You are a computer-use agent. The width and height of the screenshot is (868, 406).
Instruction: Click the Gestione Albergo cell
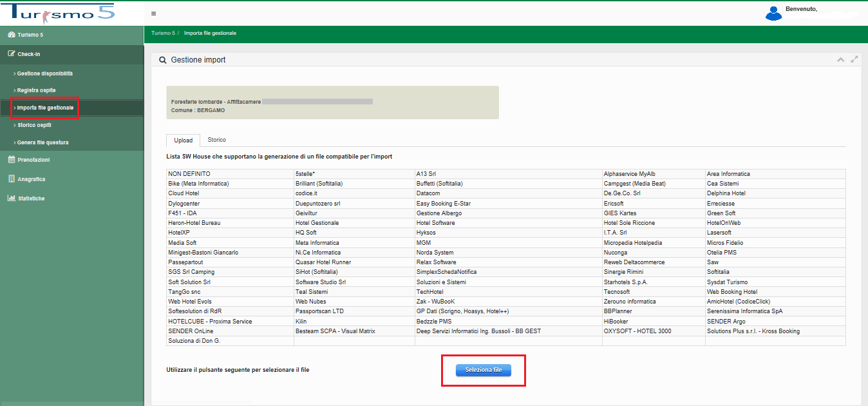509,213
